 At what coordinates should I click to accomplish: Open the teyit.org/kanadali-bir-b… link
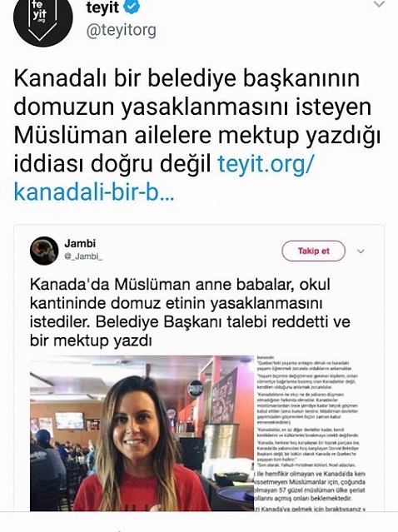[164, 178]
